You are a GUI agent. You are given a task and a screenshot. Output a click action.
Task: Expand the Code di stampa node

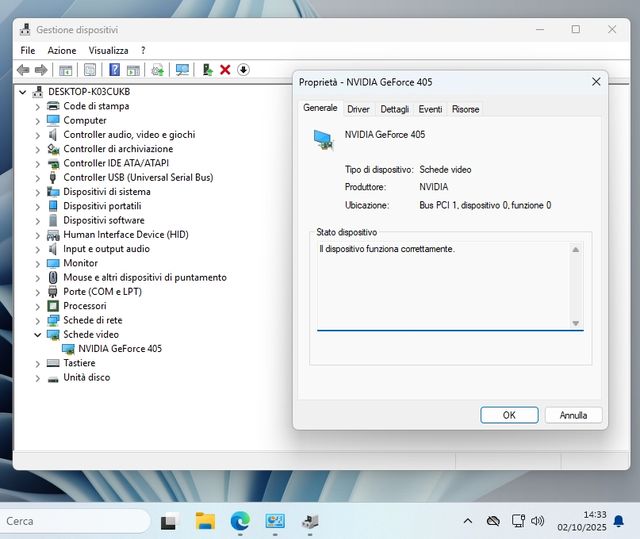click(38, 107)
